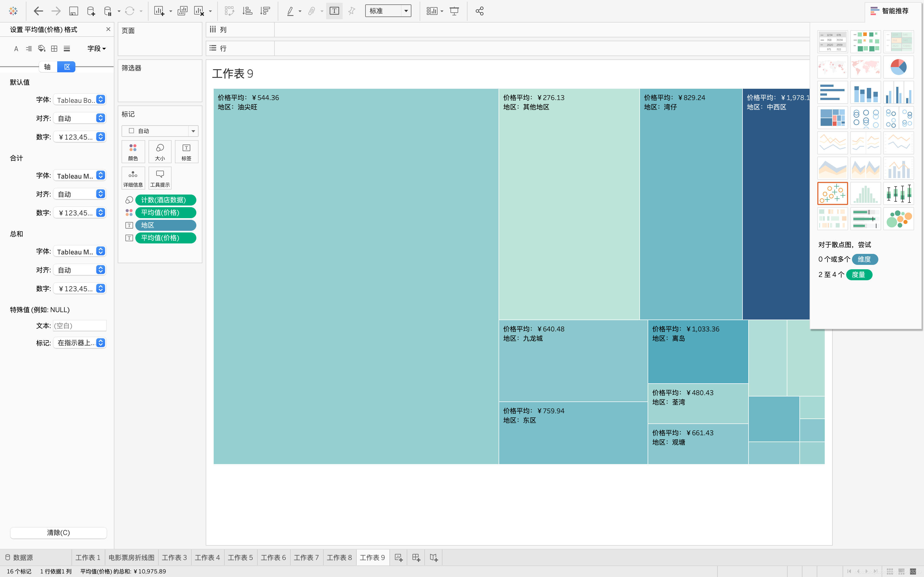Open the 字段 dropdown menu
The height and width of the screenshot is (577, 924).
[96, 48]
